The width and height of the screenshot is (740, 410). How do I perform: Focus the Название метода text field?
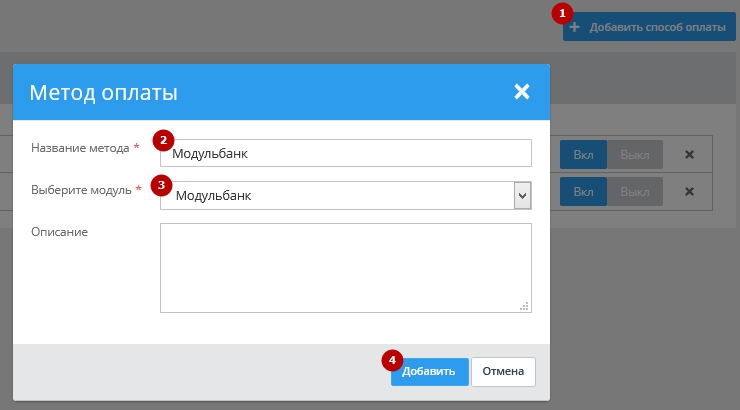pyautogui.click(x=350, y=153)
